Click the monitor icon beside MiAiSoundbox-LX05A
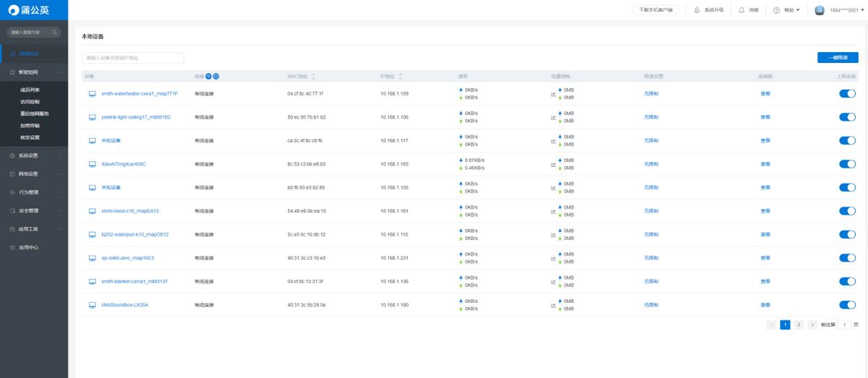The image size is (868, 378). 92,305
